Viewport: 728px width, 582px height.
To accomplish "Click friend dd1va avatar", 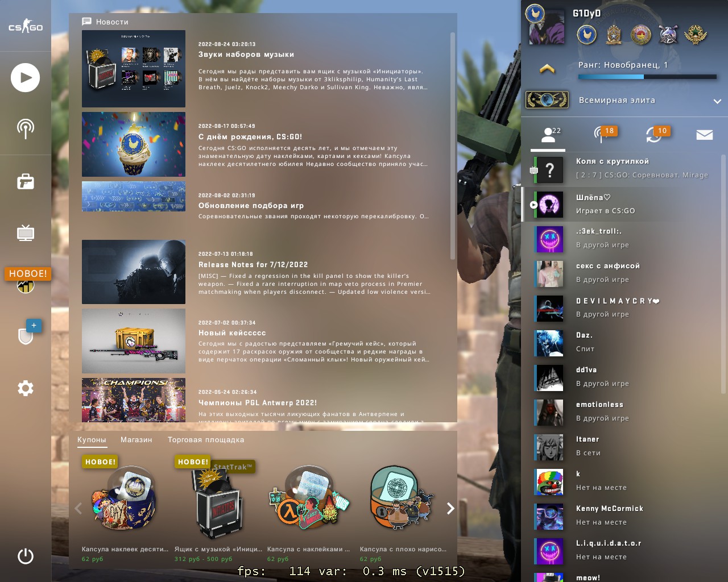I will click(x=549, y=378).
